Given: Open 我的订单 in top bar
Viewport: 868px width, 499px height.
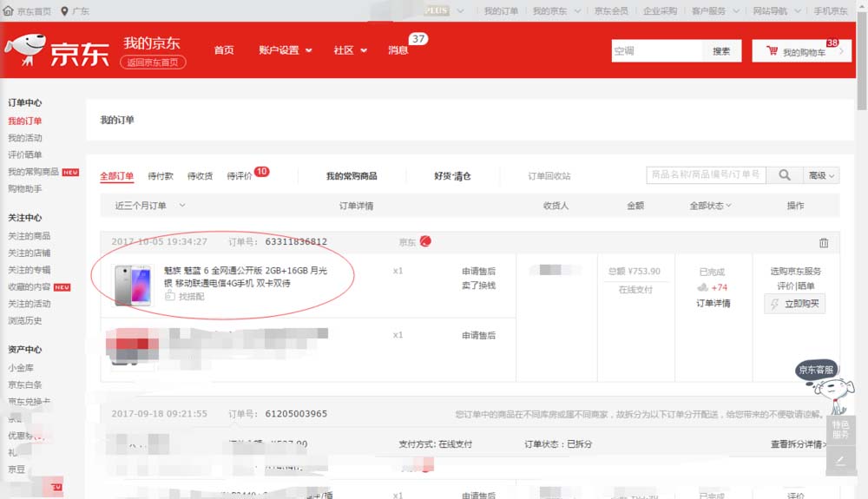Looking at the screenshot, I should pyautogui.click(x=501, y=11).
